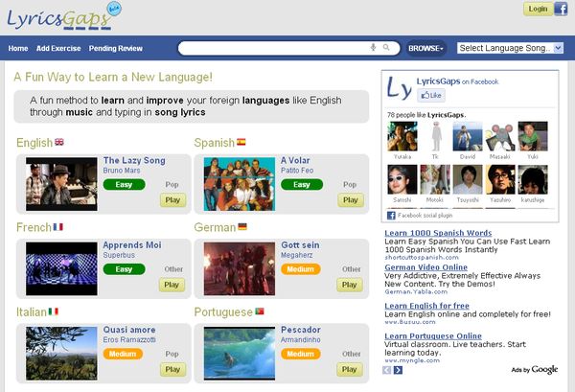Open Learn 1000 Spanish Words ad
575x392 pixels.
tap(438, 233)
